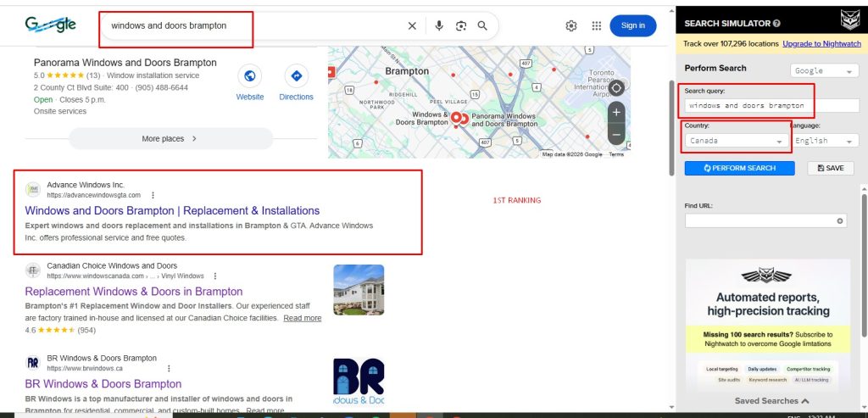The height and width of the screenshot is (418, 868).
Task: Open search engine dropdown showing Google
Action: [824, 71]
